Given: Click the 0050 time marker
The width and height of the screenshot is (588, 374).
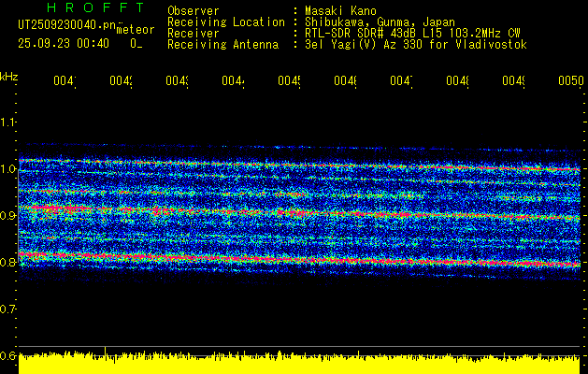Looking at the screenshot, I should click(x=571, y=80).
